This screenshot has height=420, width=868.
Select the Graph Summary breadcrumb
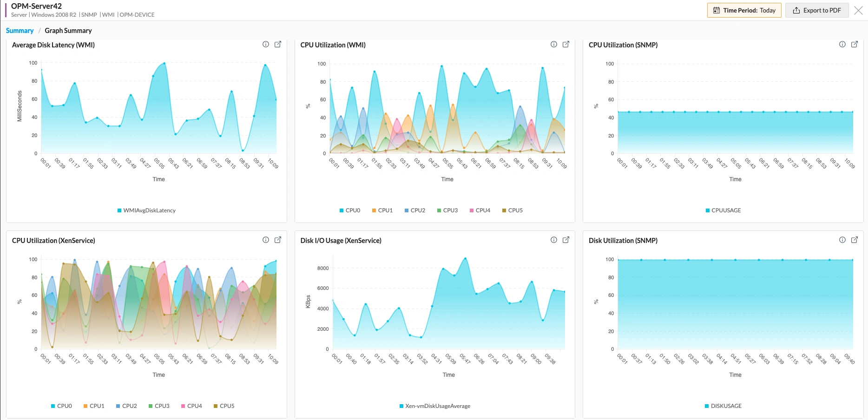(68, 30)
